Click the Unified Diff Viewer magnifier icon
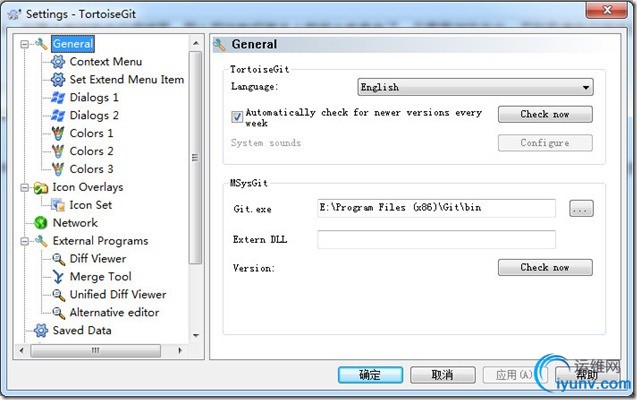This screenshot has width=637, height=400. (58, 294)
